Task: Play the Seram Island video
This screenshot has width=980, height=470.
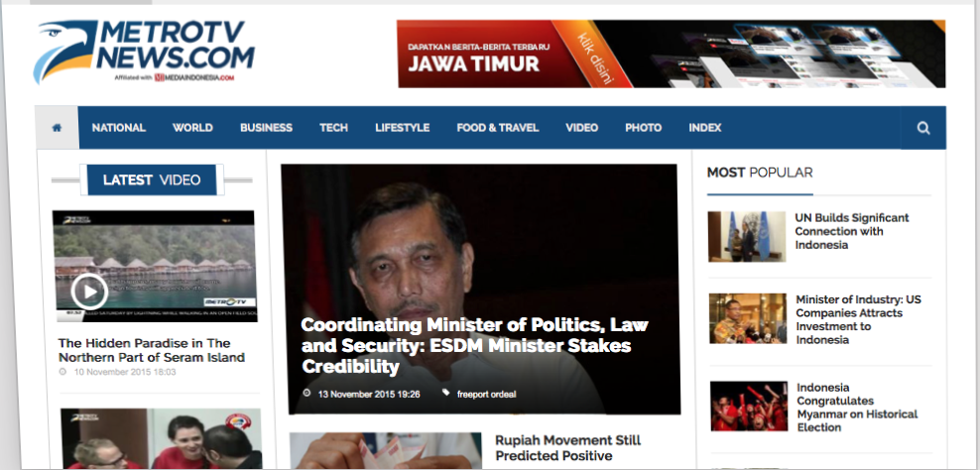Action: 88,292
